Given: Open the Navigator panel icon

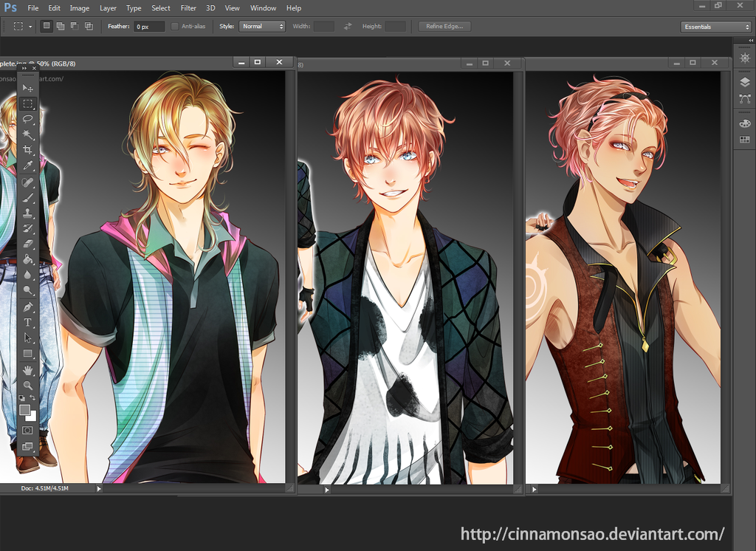Looking at the screenshot, I should tap(745, 58).
